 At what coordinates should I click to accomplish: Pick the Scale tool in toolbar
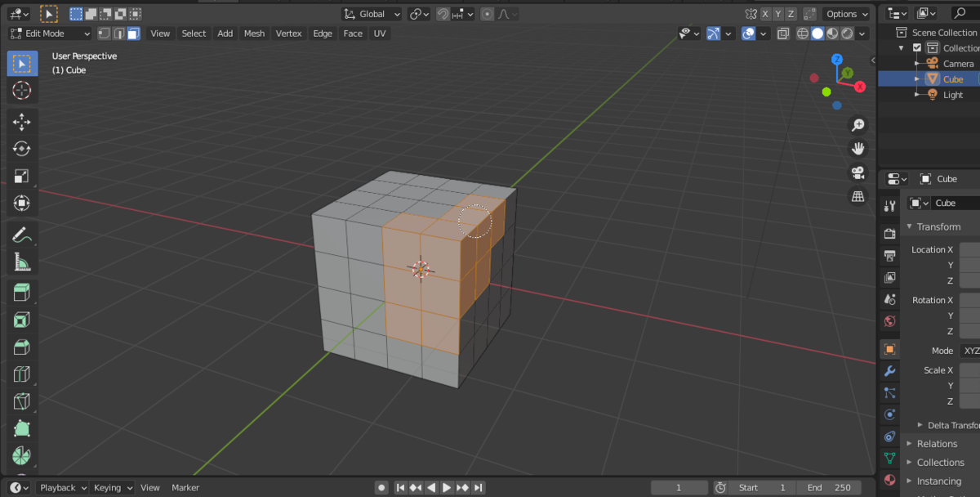[x=22, y=176]
